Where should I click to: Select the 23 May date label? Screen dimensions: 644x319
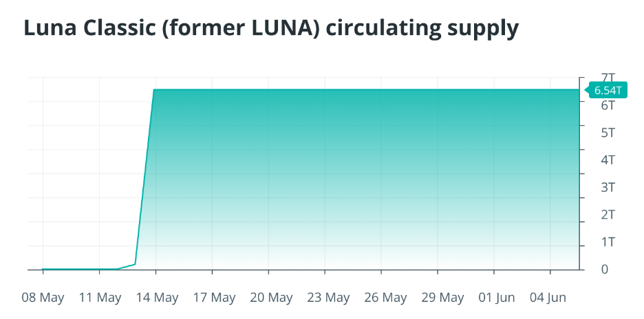point(328,298)
